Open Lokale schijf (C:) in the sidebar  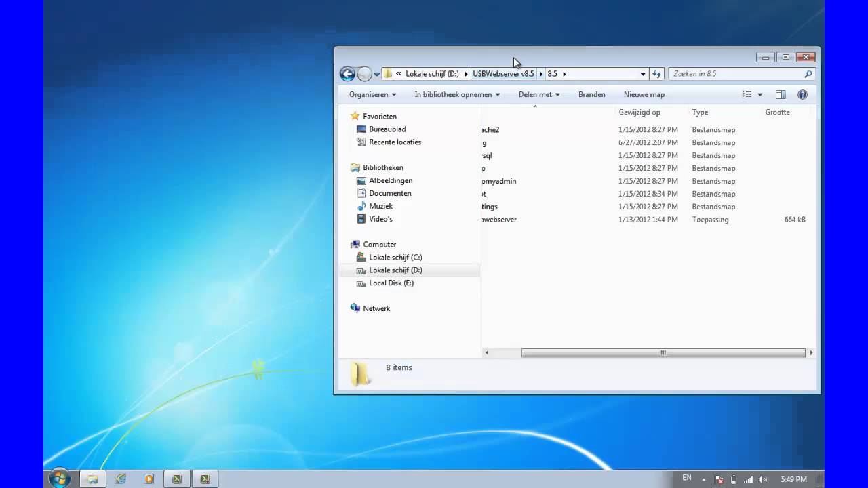coord(395,258)
